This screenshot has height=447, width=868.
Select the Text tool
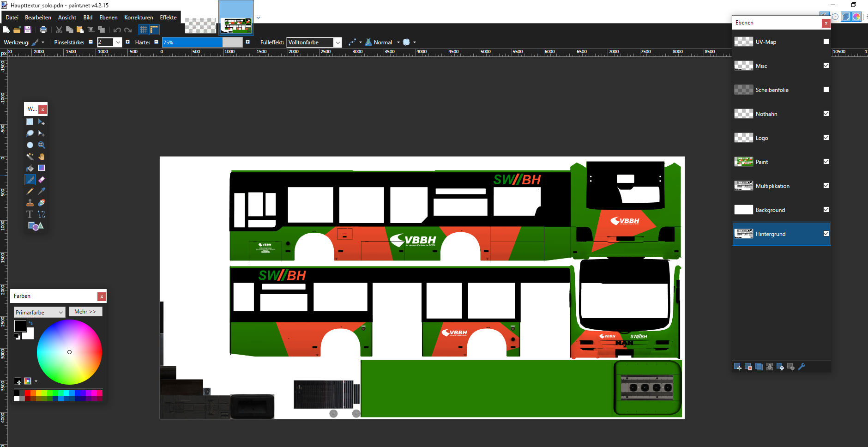click(x=30, y=214)
